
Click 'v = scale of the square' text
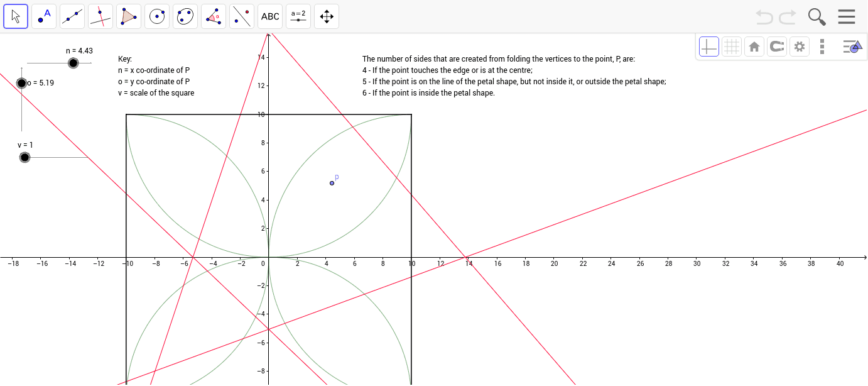[x=156, y=93]
